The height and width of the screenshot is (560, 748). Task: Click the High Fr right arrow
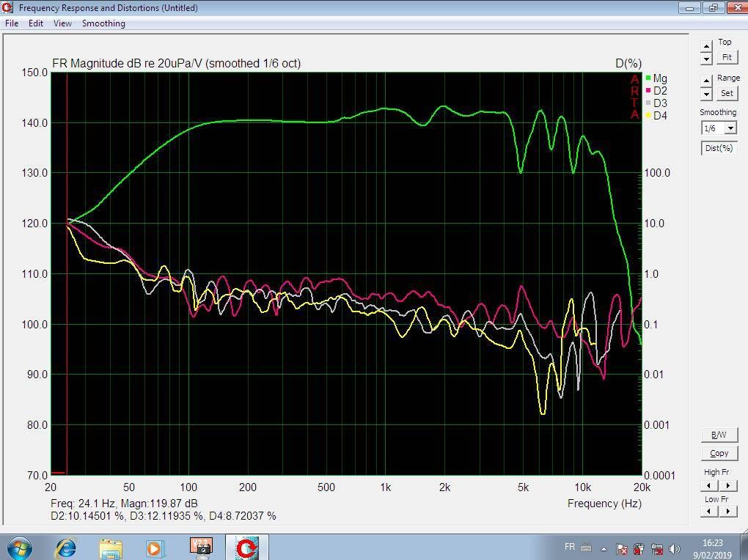click(728, 485)
